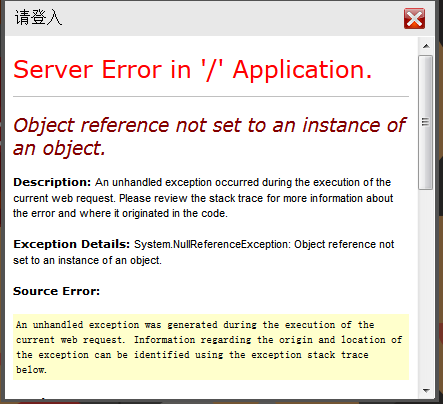
Task: Click the scrollbar up arrow
Action: coord(426,46)
